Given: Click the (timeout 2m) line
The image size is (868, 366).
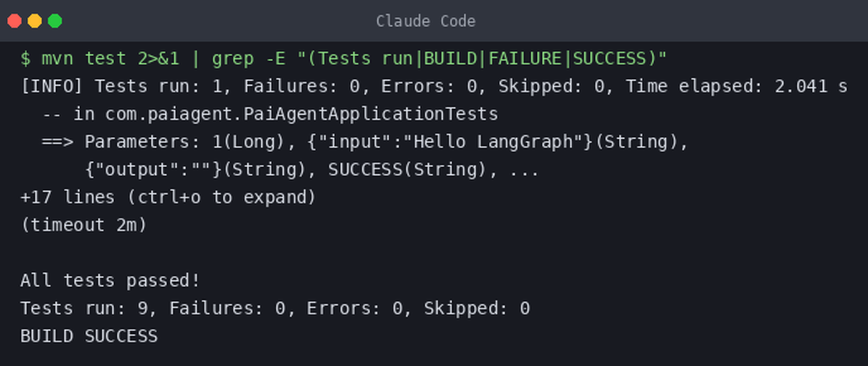Looking at the screenshot, I should point(83,225).
